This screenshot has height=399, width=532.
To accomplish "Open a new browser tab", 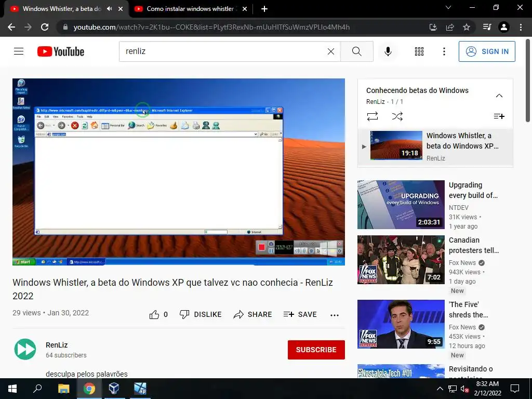I will [x=264, y=9].
